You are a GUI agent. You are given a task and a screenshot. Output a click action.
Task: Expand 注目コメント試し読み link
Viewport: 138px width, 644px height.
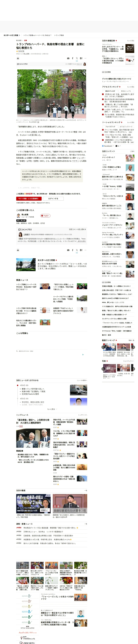click(x=77, y=229)
